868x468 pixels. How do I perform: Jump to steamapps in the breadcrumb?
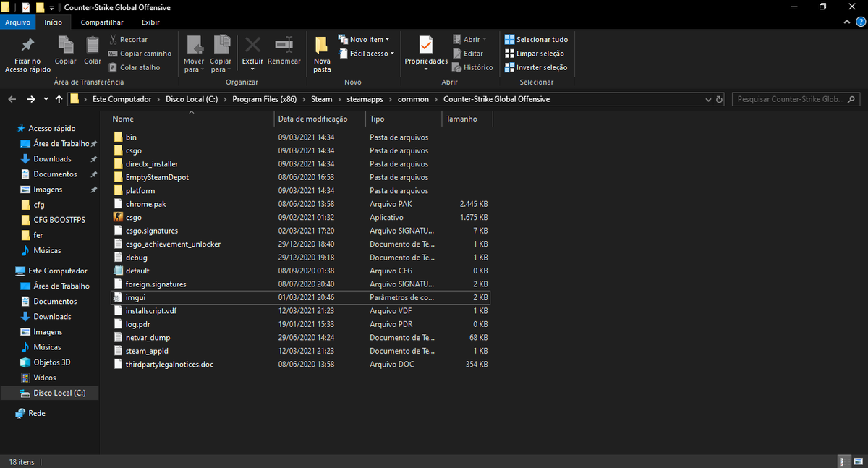point(364,99)
